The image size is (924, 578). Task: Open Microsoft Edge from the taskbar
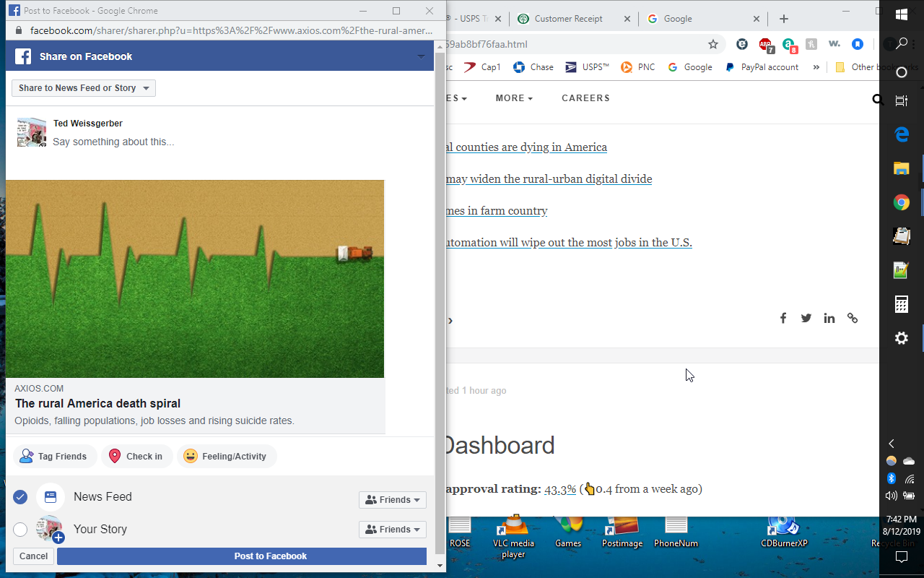point(902,134)
